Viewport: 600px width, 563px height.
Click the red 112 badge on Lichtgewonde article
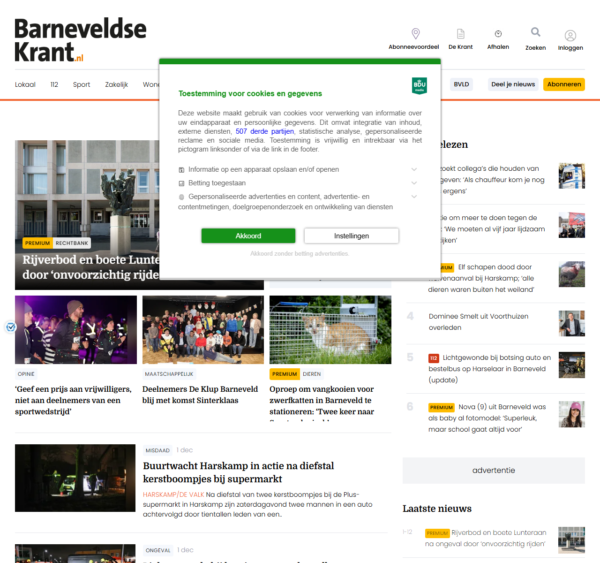pos(433,358)
